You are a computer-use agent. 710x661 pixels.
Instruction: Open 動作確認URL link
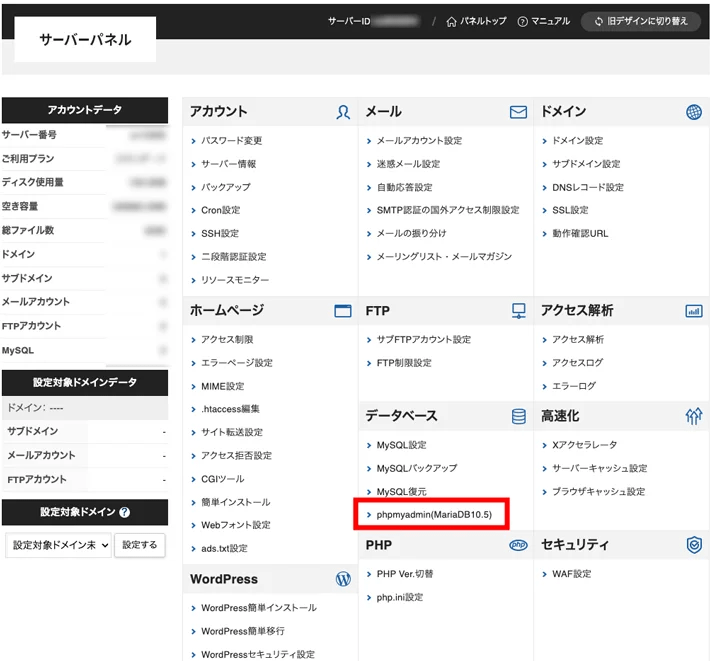580,234
